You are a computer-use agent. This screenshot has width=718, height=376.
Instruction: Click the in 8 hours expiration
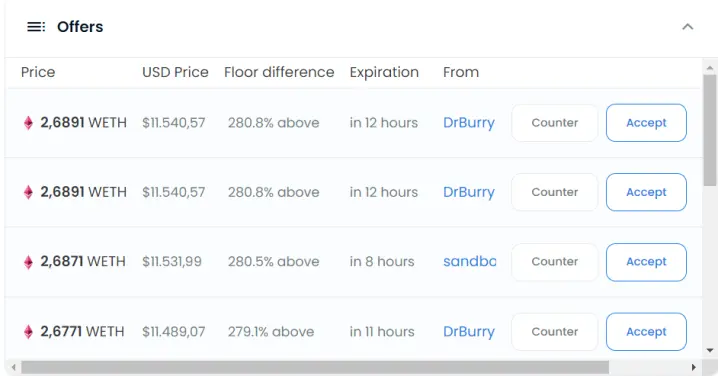[x=382, y=262]
